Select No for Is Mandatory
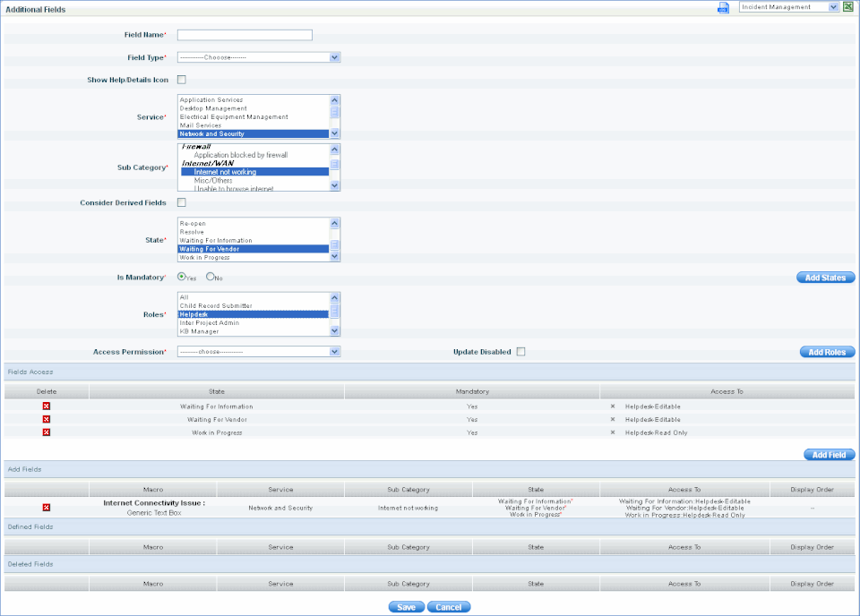The height and width of the screenshot is (616, 860). pos(210,277)
